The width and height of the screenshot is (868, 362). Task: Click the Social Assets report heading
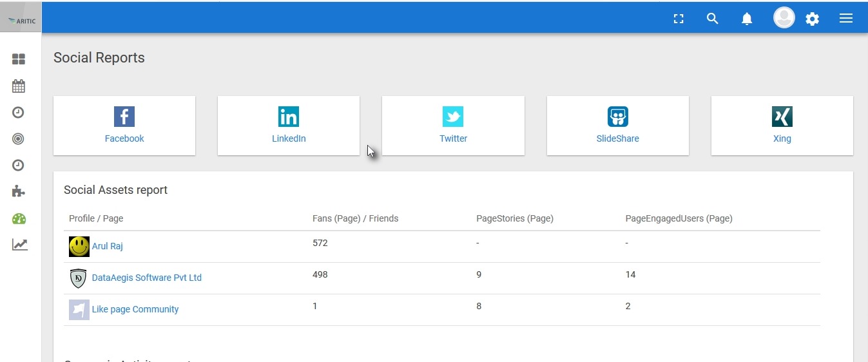(x=116, y=190)
